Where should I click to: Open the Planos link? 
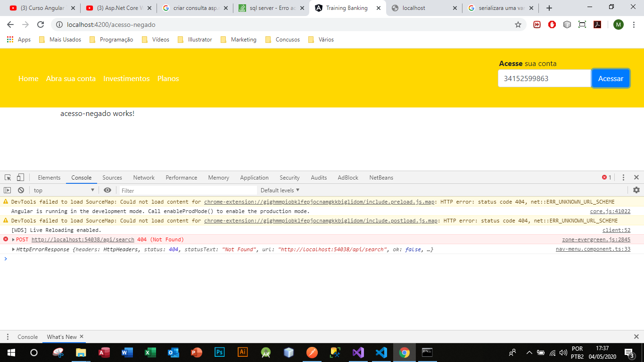pyautogui.click(x=168, y=78)
